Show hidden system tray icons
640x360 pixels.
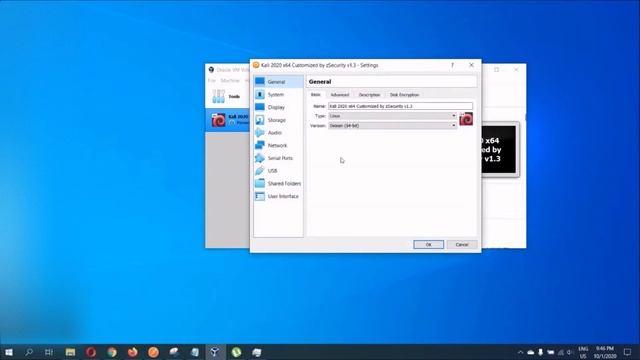[520, 352]
